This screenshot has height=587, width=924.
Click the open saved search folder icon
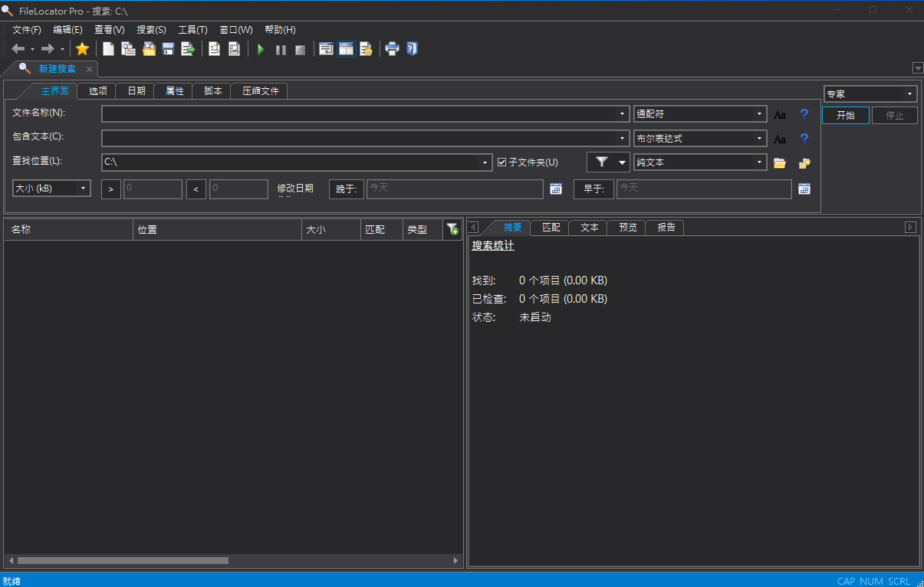pos(149,49)
